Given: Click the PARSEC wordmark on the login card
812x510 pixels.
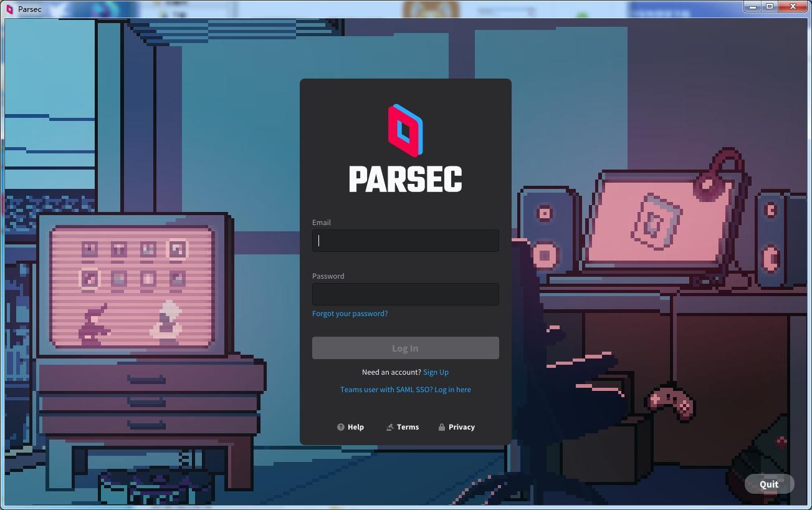Looking at the screenshot, I should click(406, 179).
